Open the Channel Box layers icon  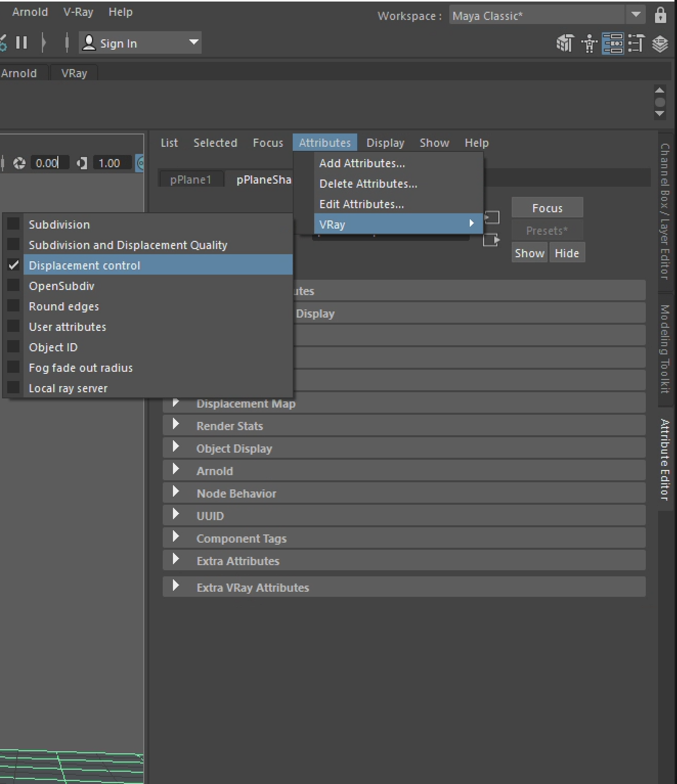click(x=660, y=43)
